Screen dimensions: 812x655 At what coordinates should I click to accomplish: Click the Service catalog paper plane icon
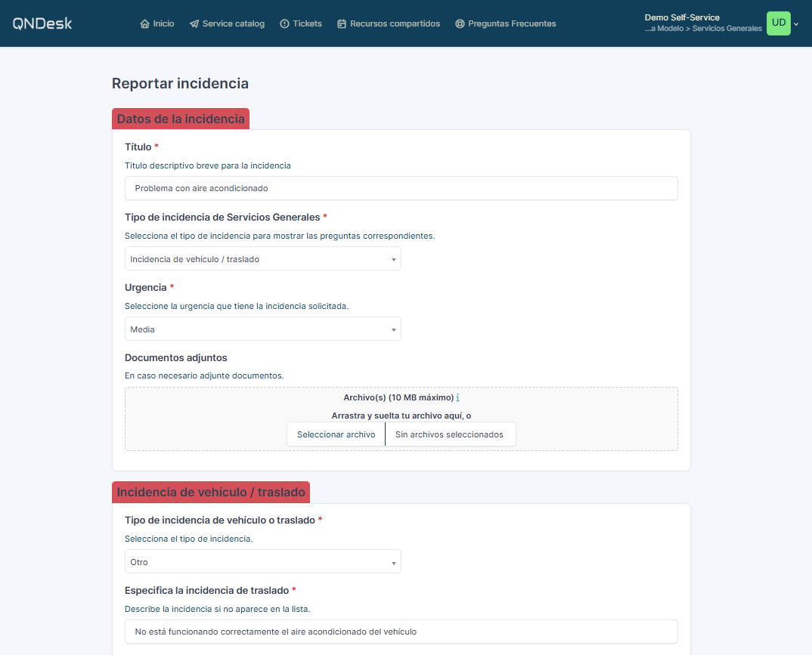coord(194,24)
